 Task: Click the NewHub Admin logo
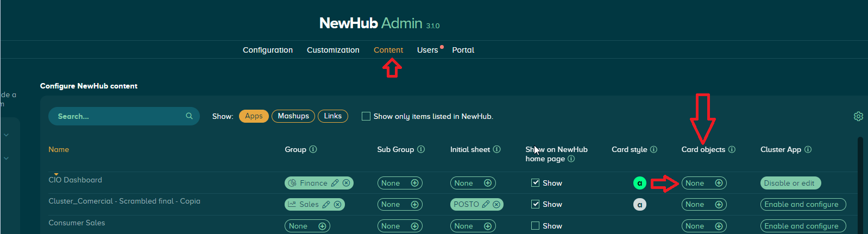(x=379, y=23)
